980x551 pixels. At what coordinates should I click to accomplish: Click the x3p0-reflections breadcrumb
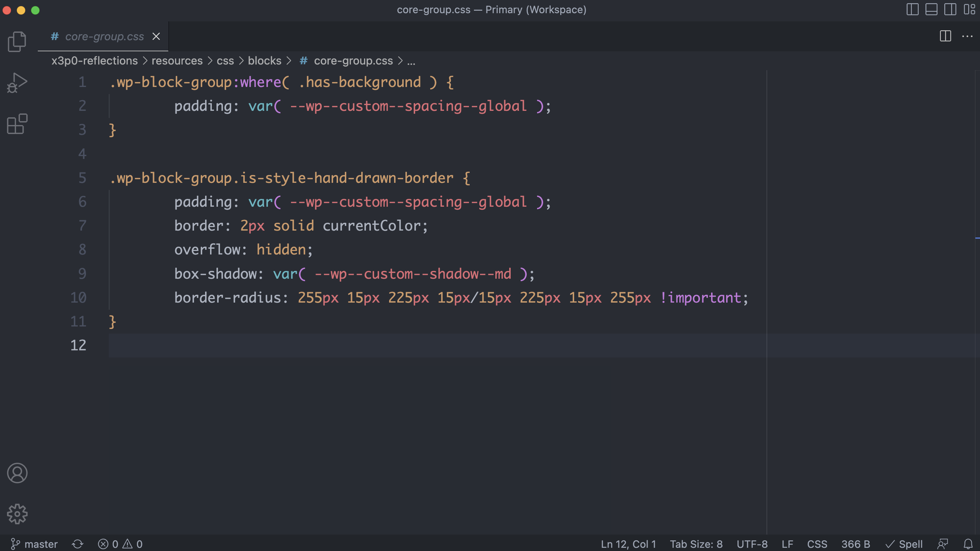click(x=95, y=61)
